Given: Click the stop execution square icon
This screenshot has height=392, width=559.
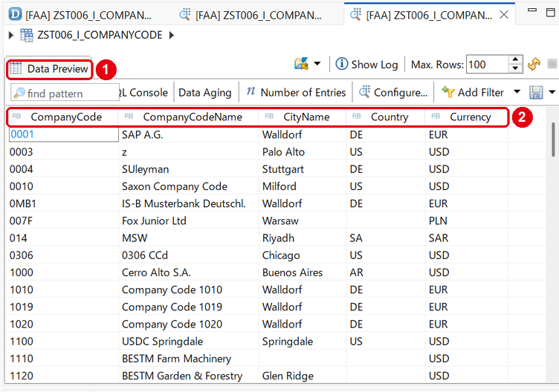Looking at the screenshot, I should click(552, 64).
